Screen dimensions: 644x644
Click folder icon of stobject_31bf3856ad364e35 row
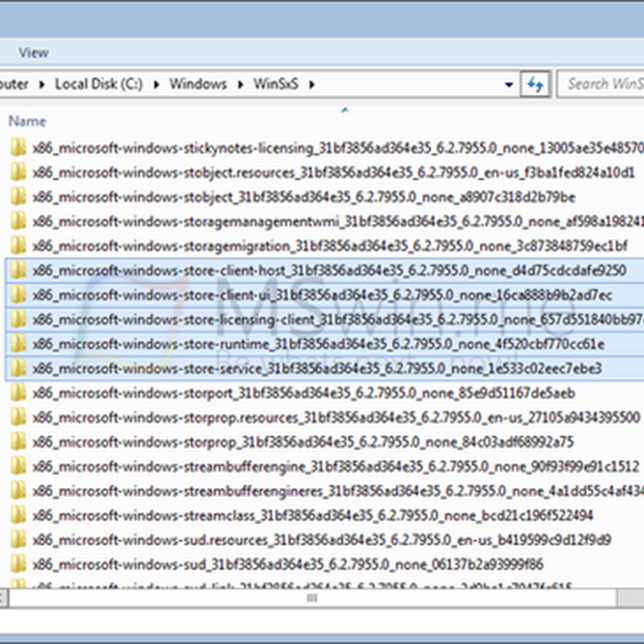point(18,196)
